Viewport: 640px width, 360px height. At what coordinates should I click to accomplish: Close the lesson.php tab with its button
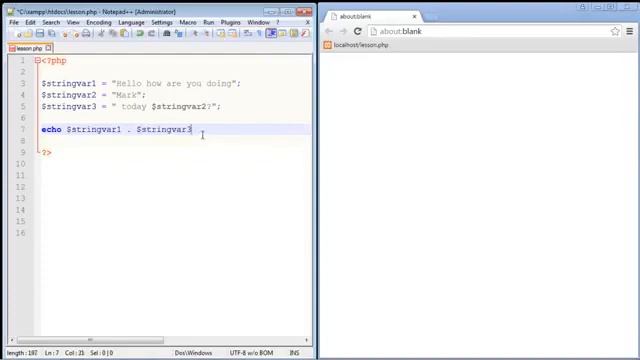point(49,48)
